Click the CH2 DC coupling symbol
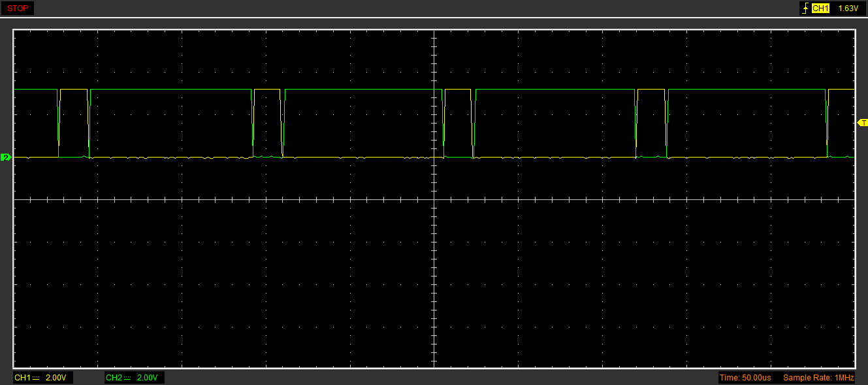Image resolution: width=868 pixels, height=385 pixels. 127,378
